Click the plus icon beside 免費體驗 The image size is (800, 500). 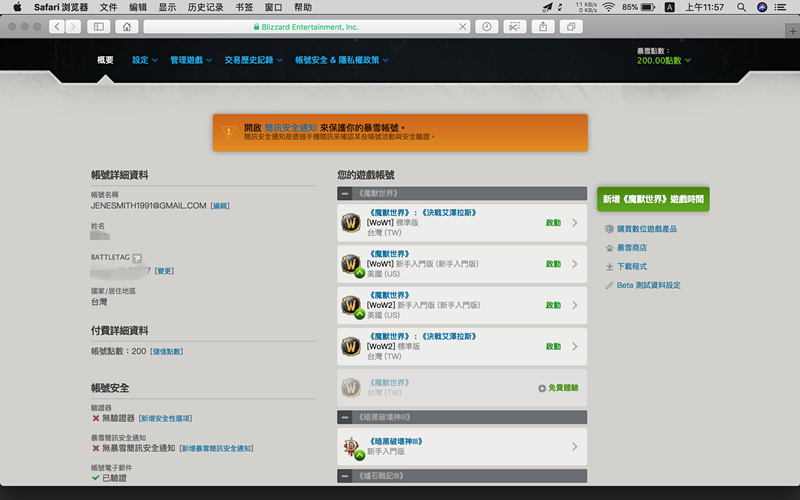(x=542, y=388)
